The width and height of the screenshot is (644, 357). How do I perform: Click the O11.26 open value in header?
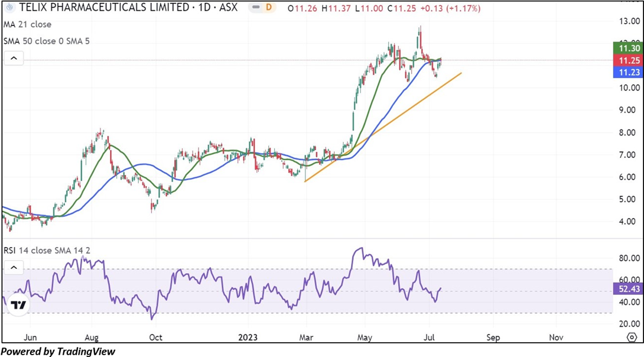pos(303,8)
